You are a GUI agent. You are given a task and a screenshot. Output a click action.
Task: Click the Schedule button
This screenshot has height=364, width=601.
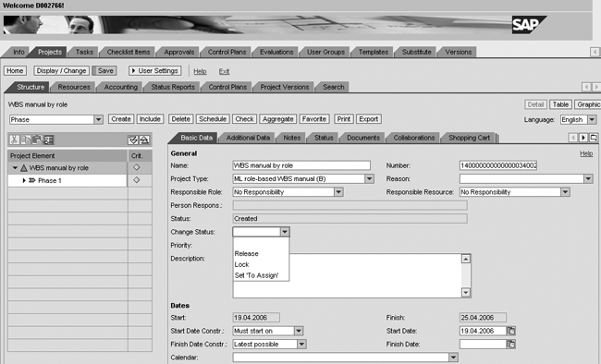tap(213, 119)
